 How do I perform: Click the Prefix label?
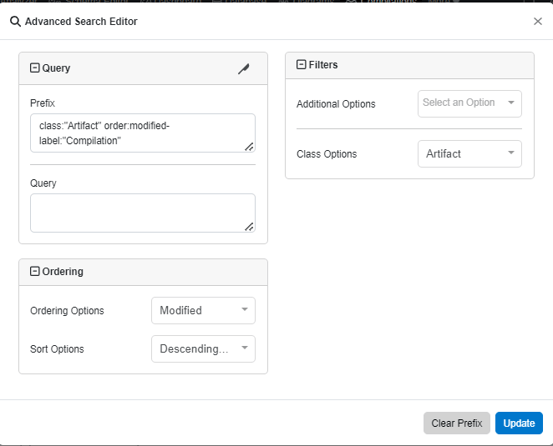pyautogui.click(x=42, y=103)
